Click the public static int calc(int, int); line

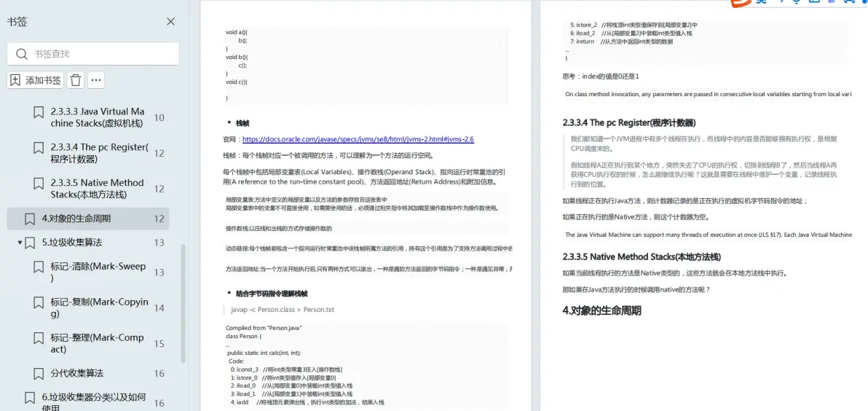tap(264, 353)
